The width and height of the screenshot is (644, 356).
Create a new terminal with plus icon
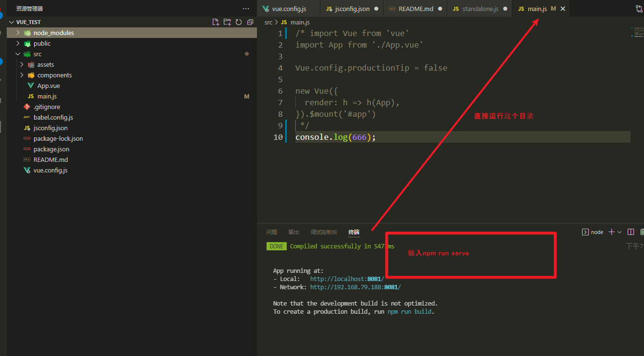611,232
